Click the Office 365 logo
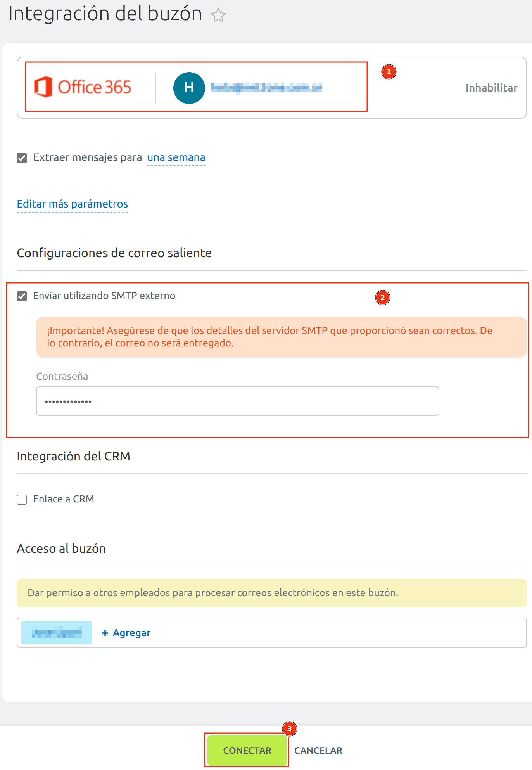 [x=83, y=87]
